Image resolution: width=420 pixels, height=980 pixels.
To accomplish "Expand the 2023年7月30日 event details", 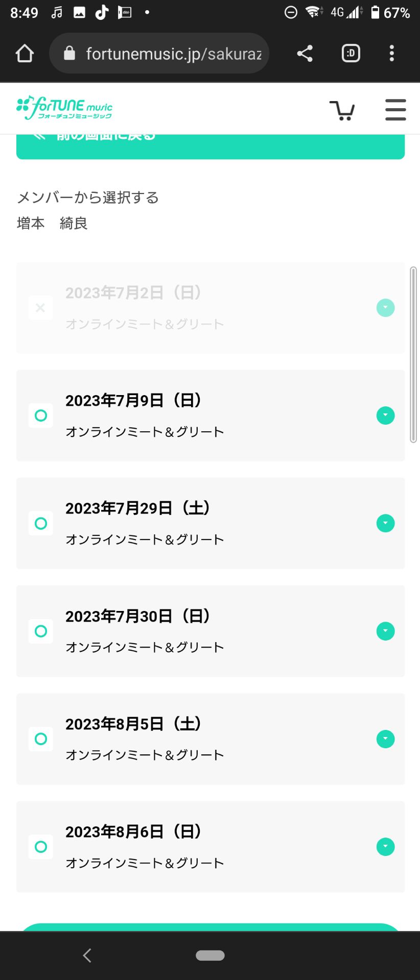I will point(385,631).
